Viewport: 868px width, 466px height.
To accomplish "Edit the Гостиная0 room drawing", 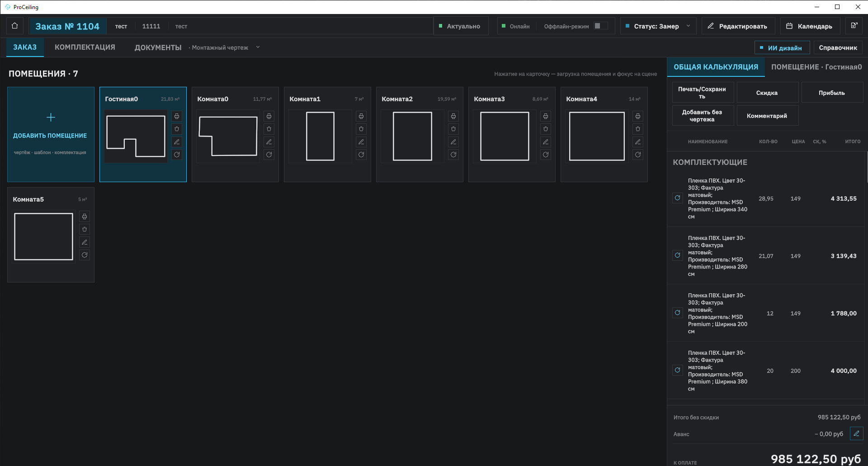I will point(177,142).
